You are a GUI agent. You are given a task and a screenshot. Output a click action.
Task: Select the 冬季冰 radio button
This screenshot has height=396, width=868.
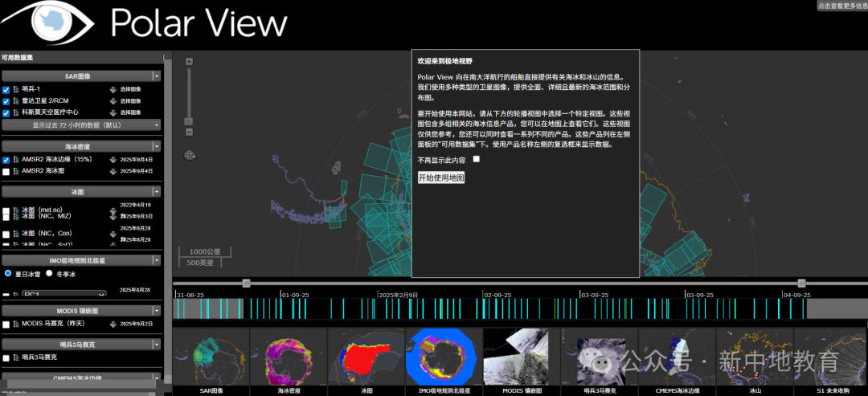49,273
